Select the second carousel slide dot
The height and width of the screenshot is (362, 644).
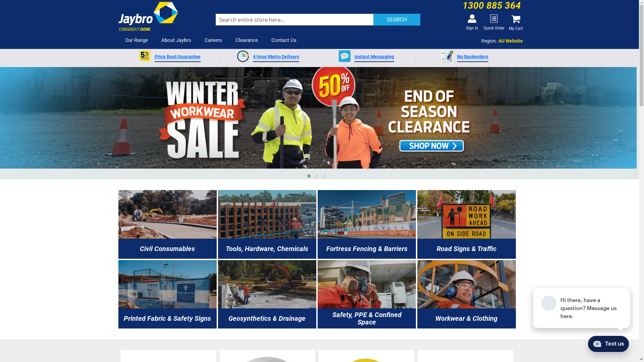pyautogui.click(x=317, y=176)
